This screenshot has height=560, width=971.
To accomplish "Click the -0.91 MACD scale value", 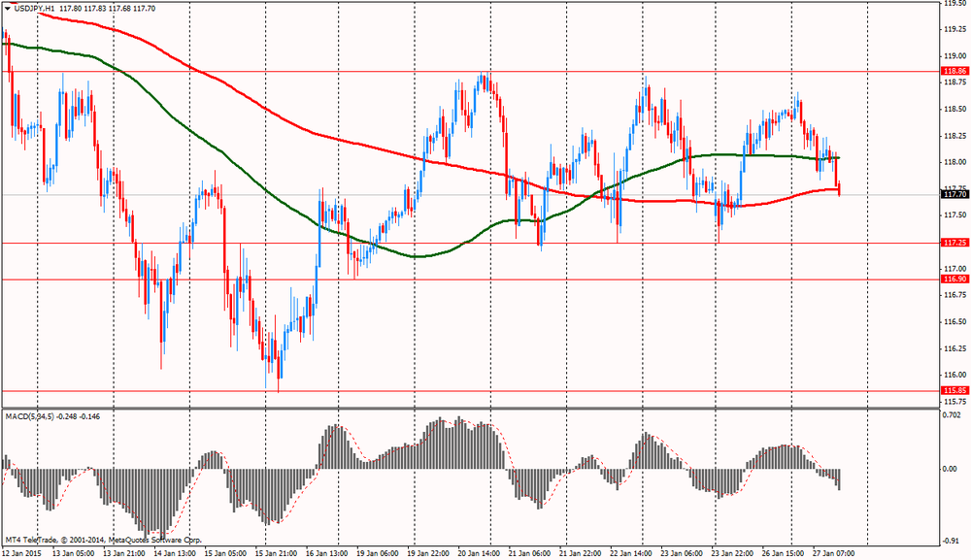I will click(x=954, y=541).
